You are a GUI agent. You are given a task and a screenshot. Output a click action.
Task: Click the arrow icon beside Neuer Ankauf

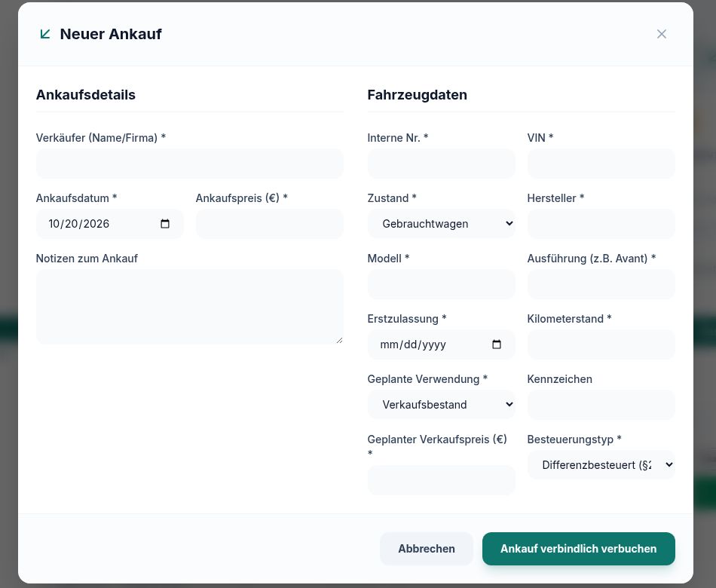44,34
